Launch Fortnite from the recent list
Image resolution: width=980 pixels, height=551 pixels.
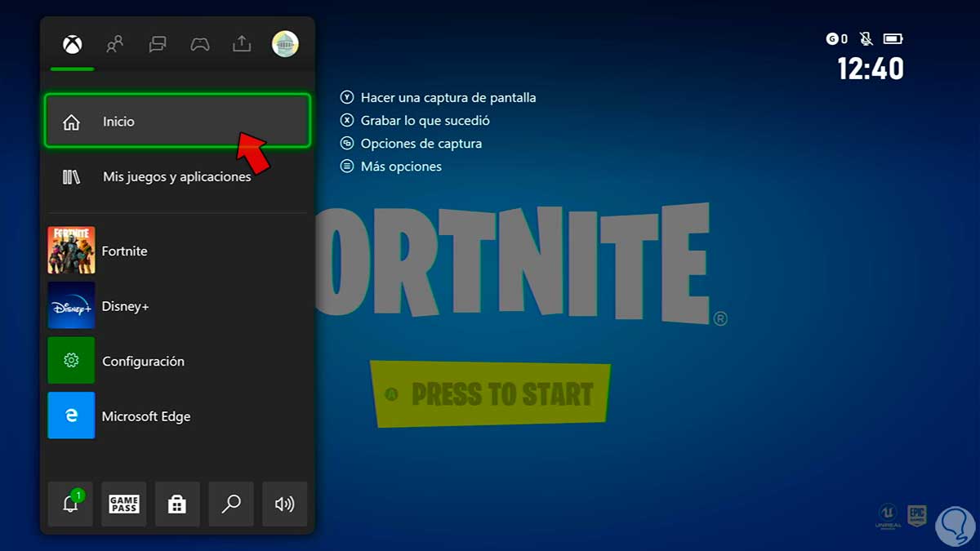pos(177,251)
